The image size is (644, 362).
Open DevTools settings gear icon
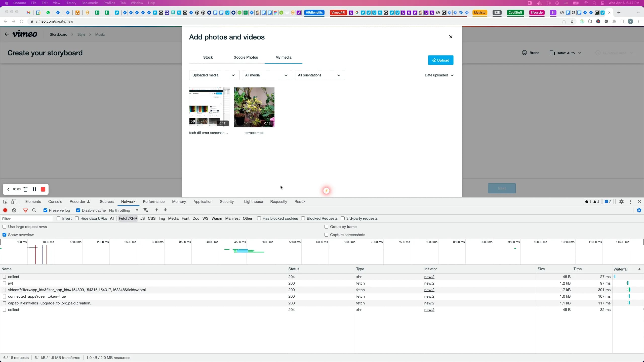point(621,202)
